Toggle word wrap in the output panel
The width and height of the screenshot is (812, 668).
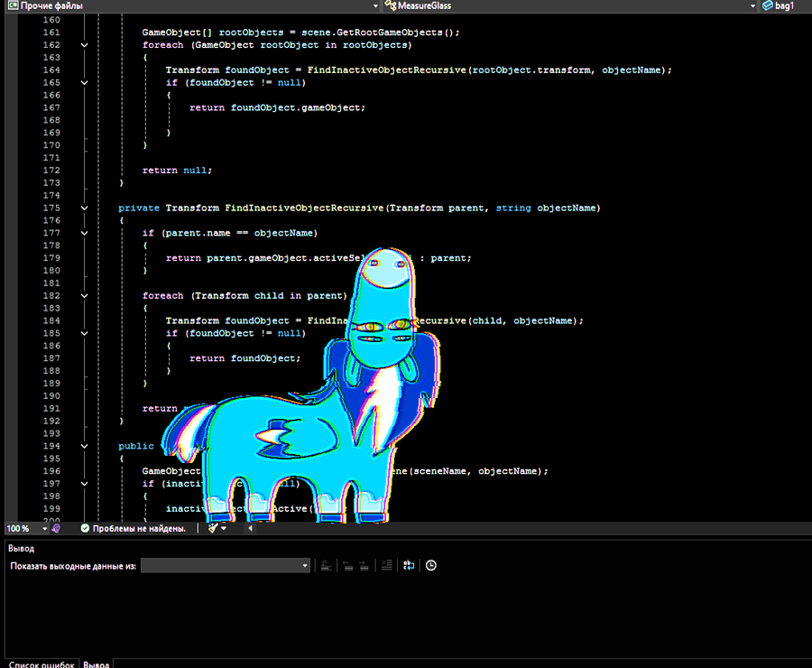coord(409,565)
